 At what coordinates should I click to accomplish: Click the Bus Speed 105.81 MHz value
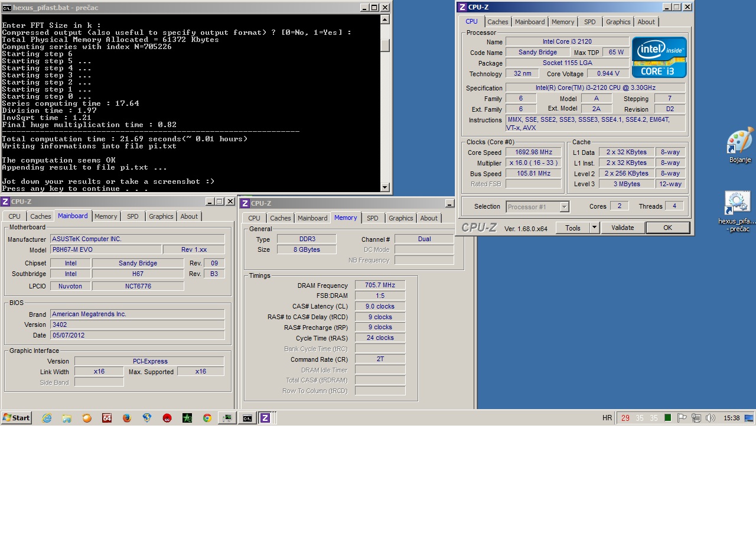tap(533, 174)
